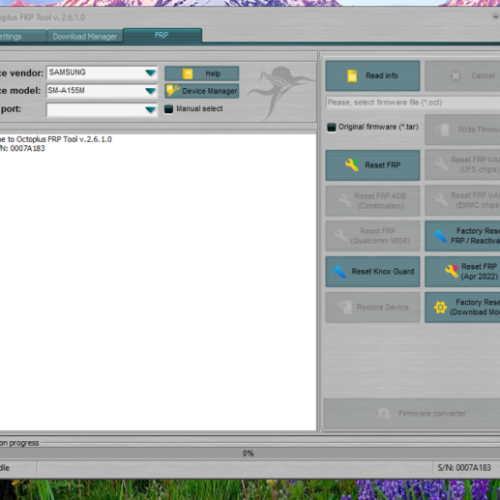The height and width of the screenshot is (500, 500).
Task: Expand the SM-A155M device model dropdown arrow
Action: click(x=150, y=91)
